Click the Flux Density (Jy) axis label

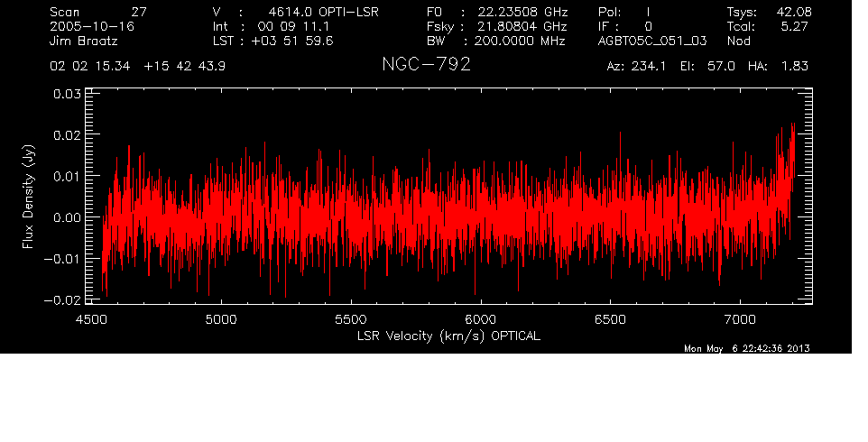coord(28,197)
